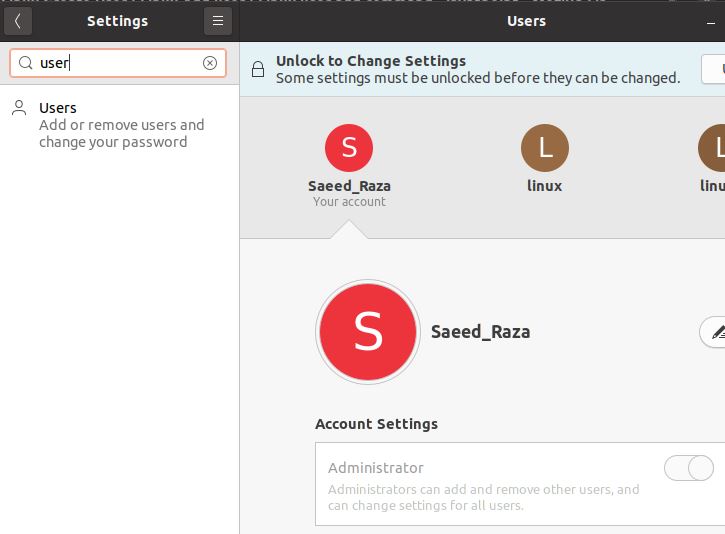Clear the search text with the X icon
725x534 pixels.
point(210,63)
